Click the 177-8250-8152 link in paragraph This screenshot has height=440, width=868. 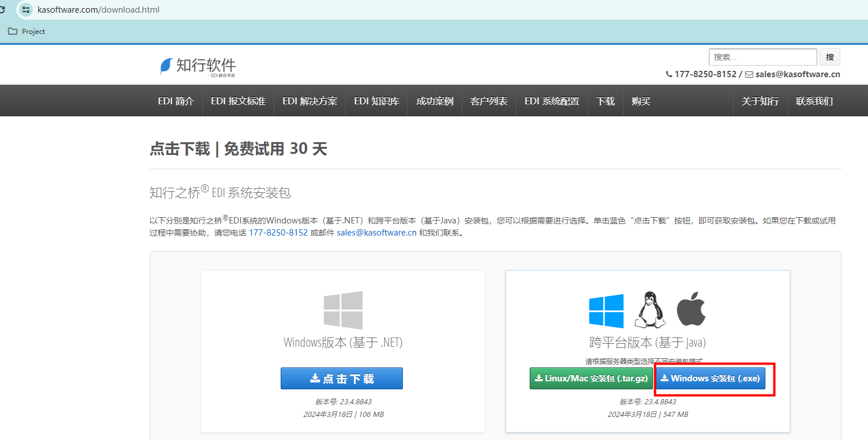278,233
